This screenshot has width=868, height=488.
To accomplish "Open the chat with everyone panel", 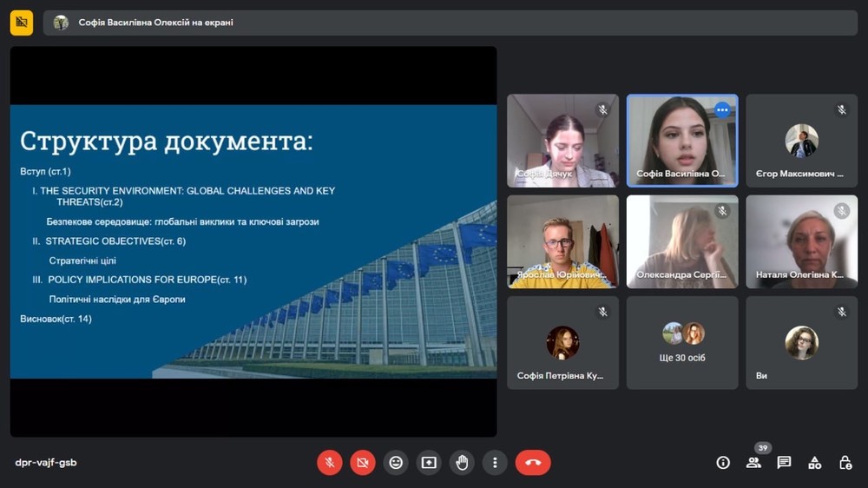I will pyautogui.click(x=784, y=463).
